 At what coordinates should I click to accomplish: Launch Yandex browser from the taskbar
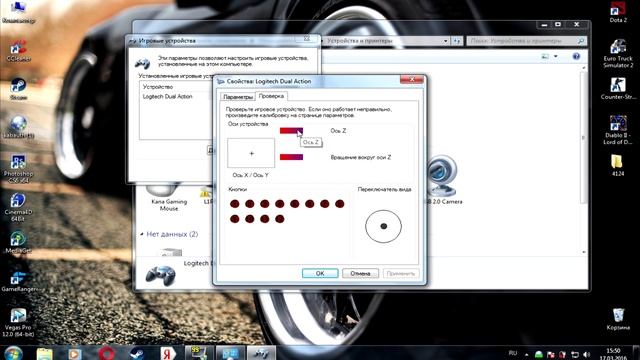tap(167, 353)
